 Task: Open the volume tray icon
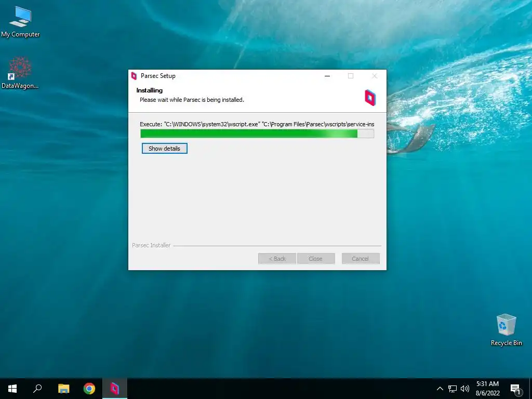click(x=465, y=389)
